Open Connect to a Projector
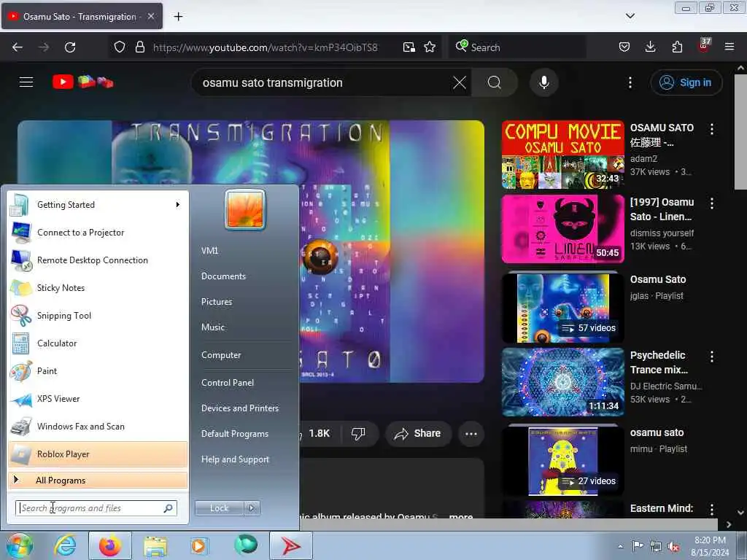This screenshot has width=747, height=560. click(x=98, y=233)
